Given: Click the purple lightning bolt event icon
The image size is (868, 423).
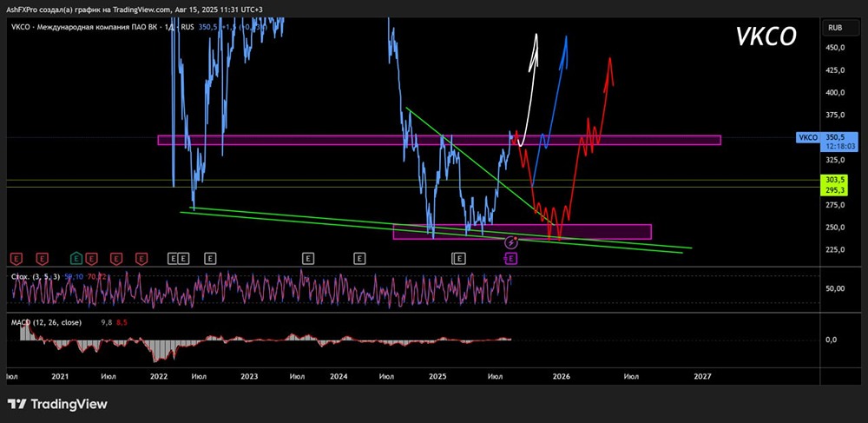Looking at the screenshot, I should [512, 242].
